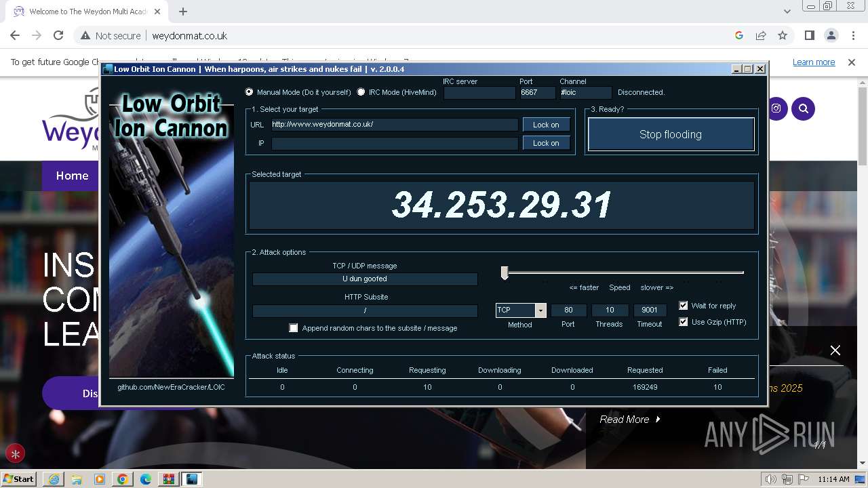The width and height of the screenshot is (868, 488).
Task: Click WinRAR icon on taskbar
Action: point(169,479)
